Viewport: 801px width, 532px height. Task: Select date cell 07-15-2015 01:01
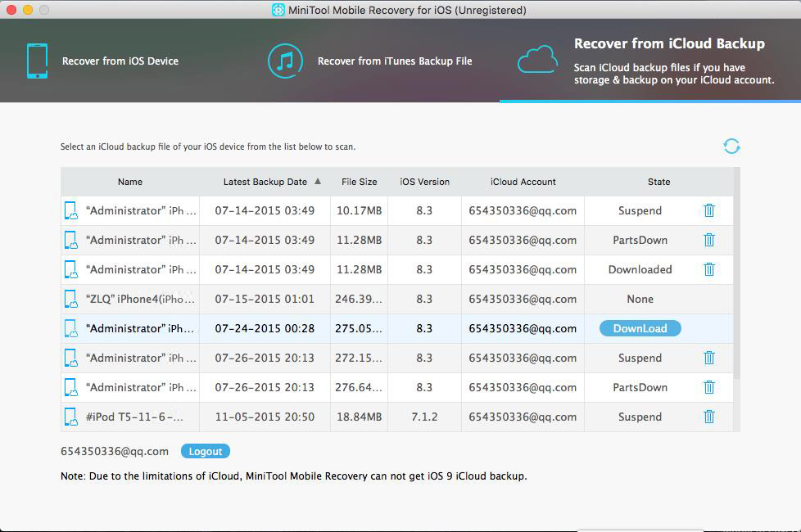[x=265, y=300]
